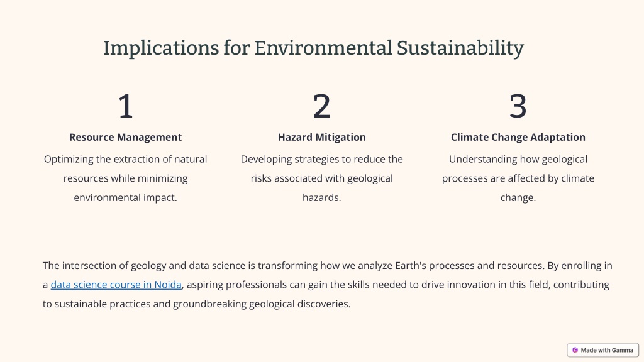Click the Hazard Mitigation heading
The image size is (644, 362).
(x=321, y=137)
